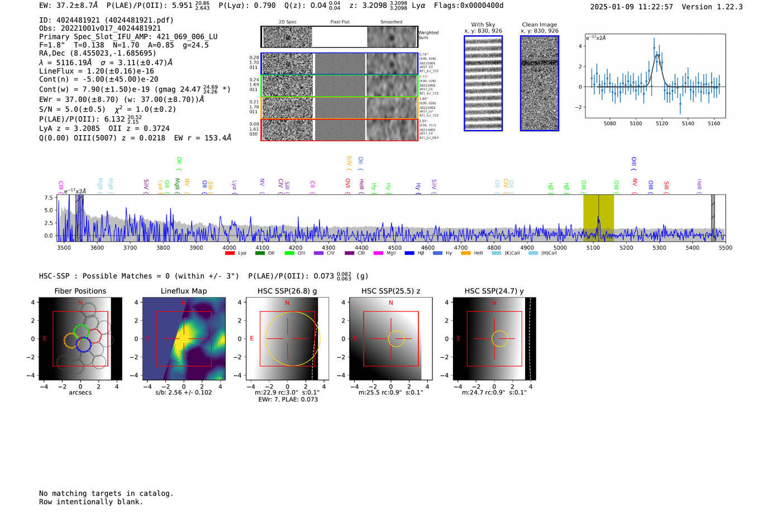This screenshot has width=782, height=532.
Task: Open the HSC SSP(26.8) g cutout
Action: coord(287,339)
